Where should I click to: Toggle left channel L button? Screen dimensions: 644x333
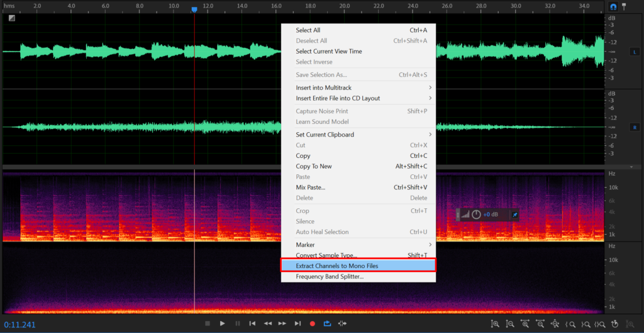click(x=635, y=52)
